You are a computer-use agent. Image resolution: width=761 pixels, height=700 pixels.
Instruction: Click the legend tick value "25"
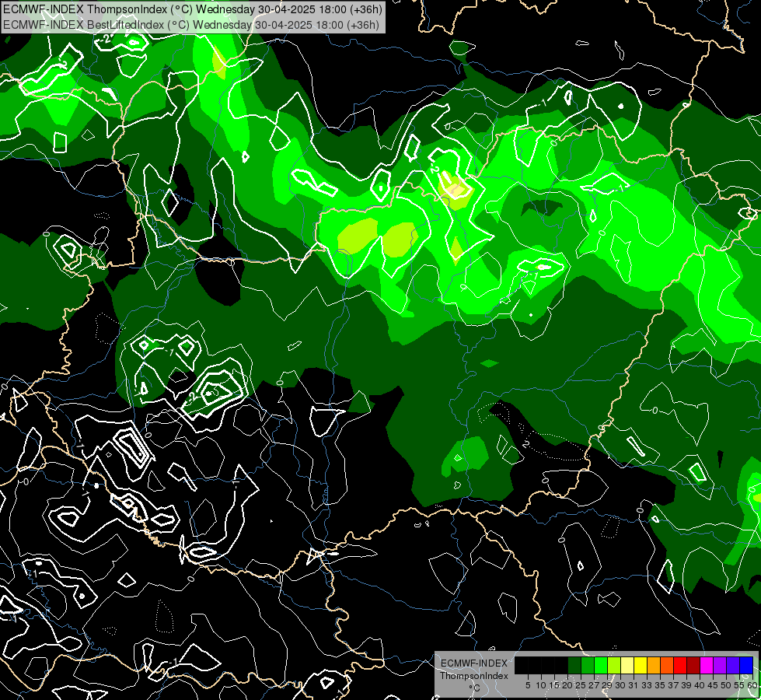pos(581,685)
